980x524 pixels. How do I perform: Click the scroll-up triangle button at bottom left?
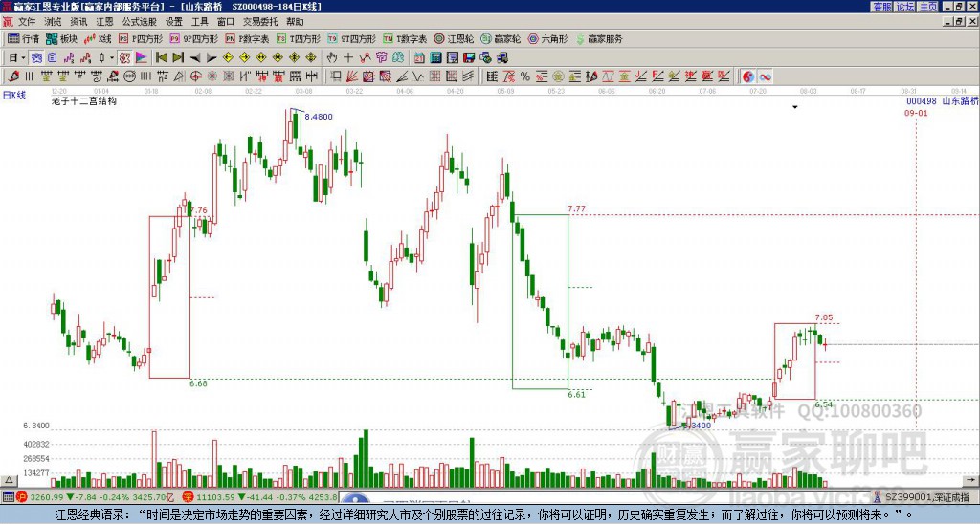[8, 480]
